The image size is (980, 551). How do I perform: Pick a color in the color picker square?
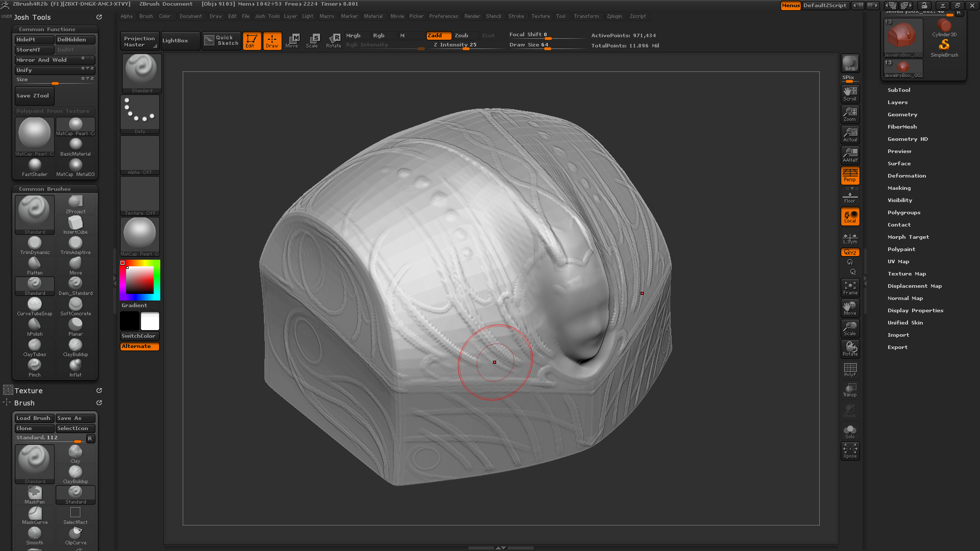tap(140, 280)
